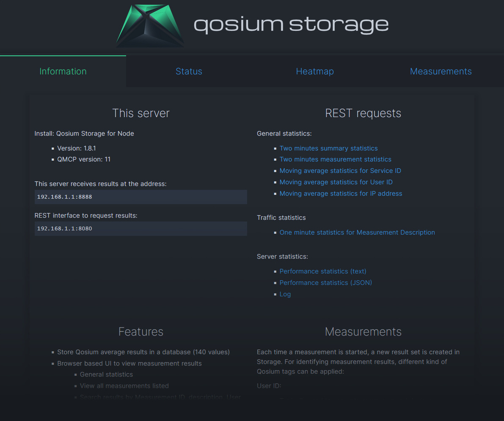Switch to the Status tab

click(x=189, y=71)
